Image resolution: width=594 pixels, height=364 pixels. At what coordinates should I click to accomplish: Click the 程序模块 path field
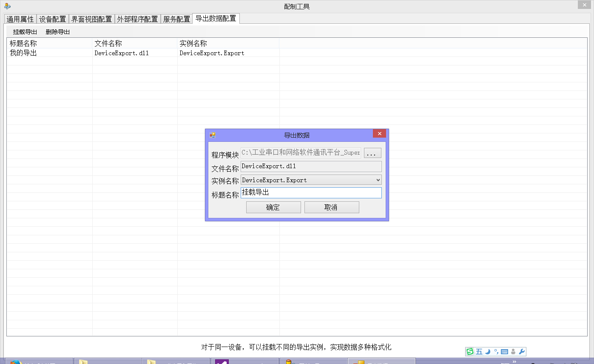[301, 153]
